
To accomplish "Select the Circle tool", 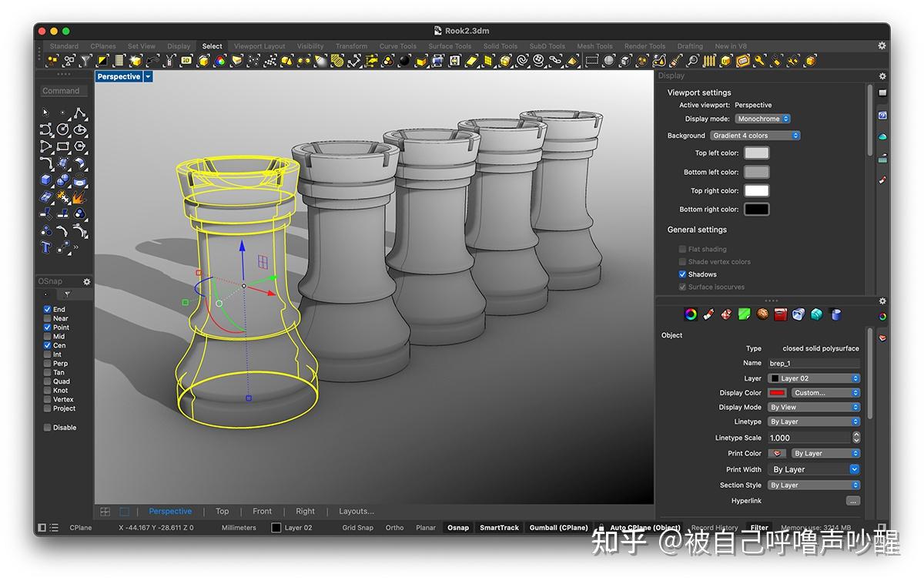I will pos(62,129).
